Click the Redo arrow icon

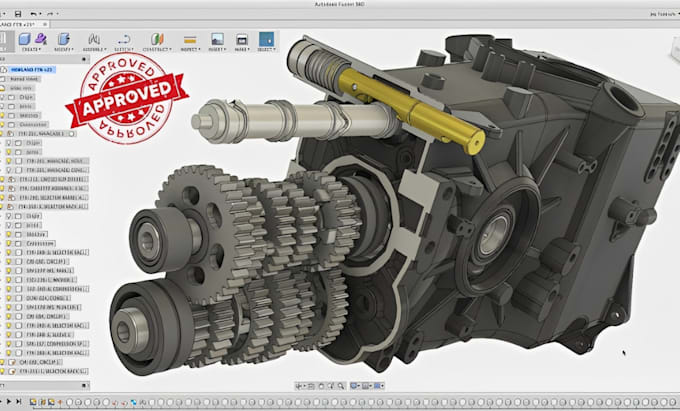coord(49,14)
